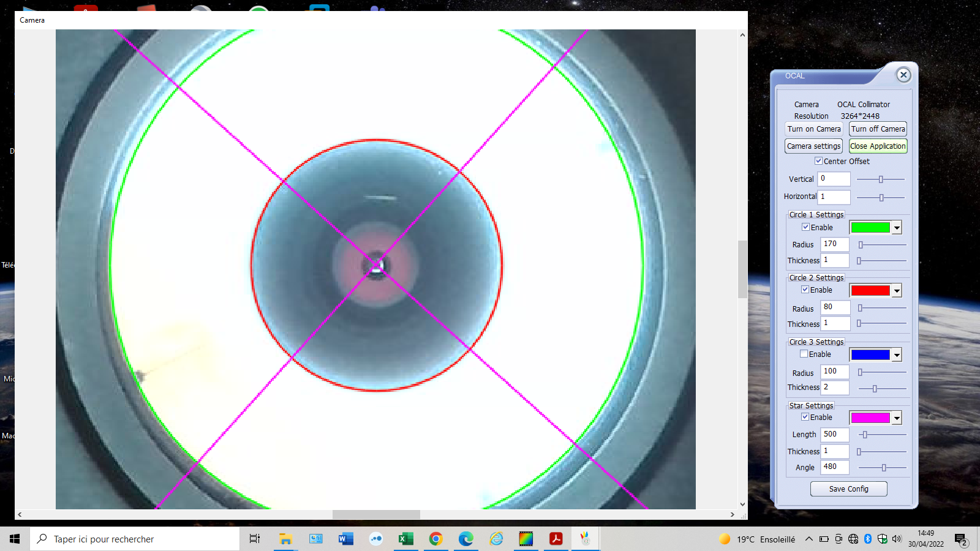Image resolution: width=980 pixels, height=551 pixels.
Task: Enable Circle 3 checkbox
Action: coord(804,354)
